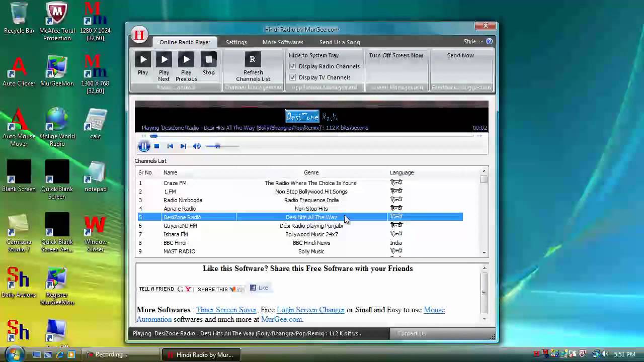The height and width of the screenshot is (362, 644).
Task: Open Auto Clicker desktop shortcut
Action: pos(19,71)
